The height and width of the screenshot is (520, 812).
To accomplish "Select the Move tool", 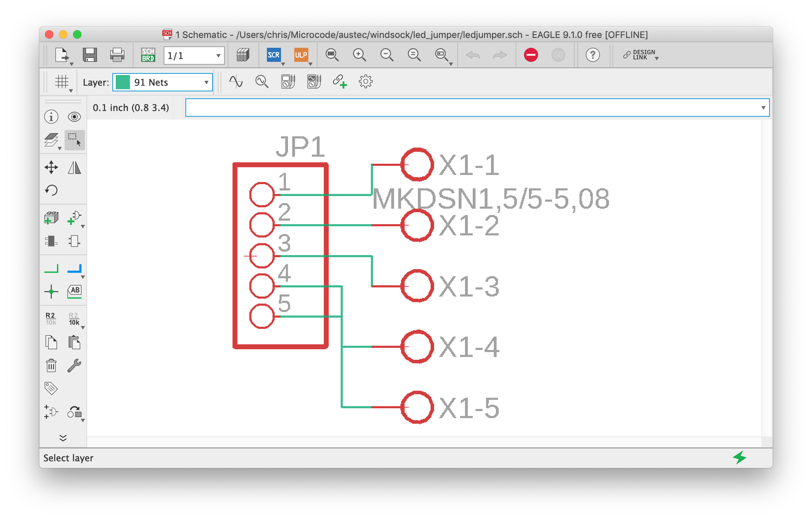I will pyautogui.click(x=51, y=168).
